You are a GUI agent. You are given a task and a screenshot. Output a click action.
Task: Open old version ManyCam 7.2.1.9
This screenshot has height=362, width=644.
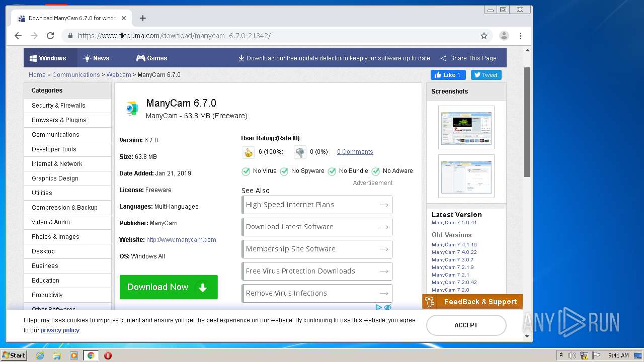click(x=453, y=267)
